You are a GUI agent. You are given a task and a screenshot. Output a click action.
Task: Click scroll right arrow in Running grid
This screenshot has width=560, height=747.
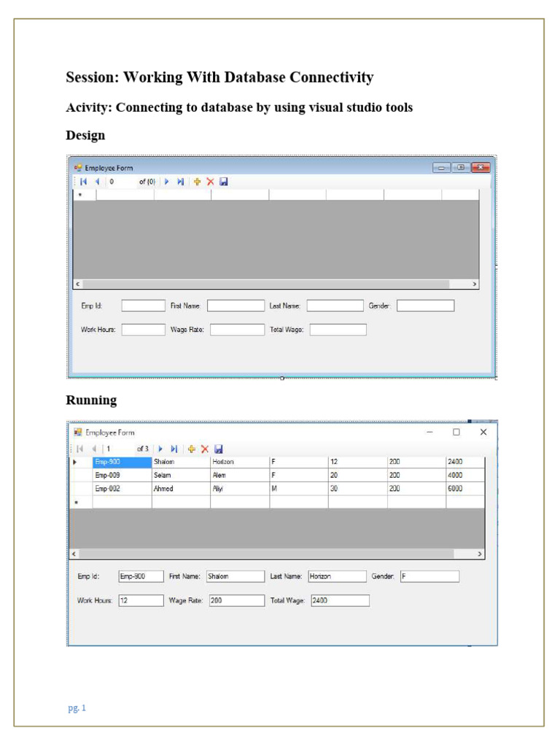[480, 554]
